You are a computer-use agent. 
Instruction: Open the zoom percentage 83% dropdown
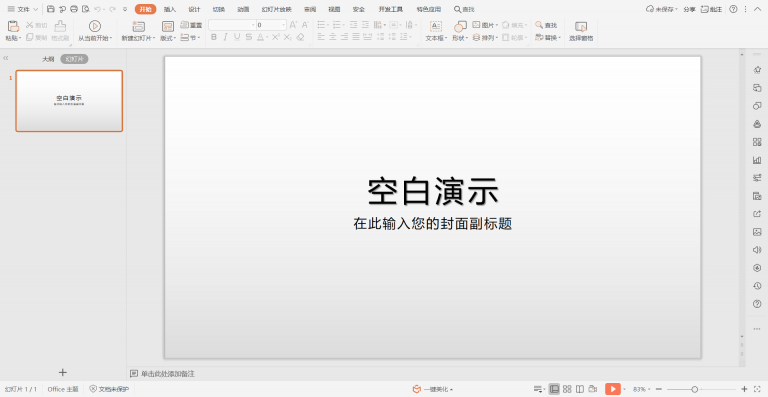642,389
